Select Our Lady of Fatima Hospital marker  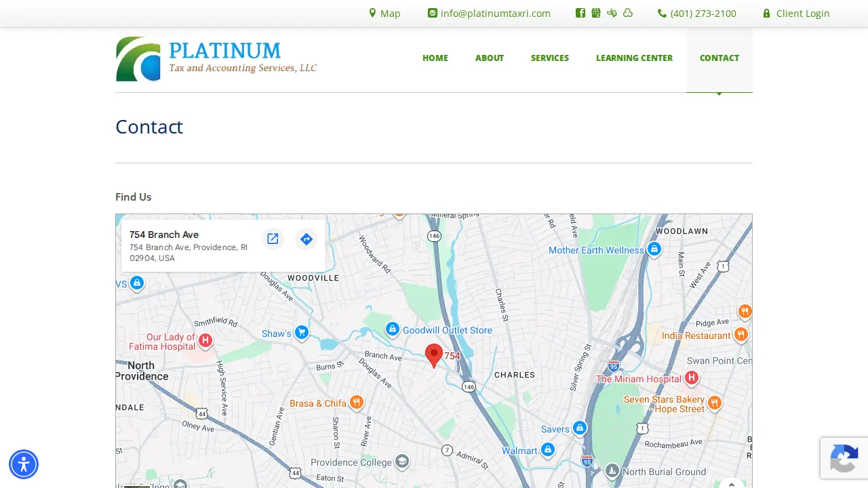pos(205,340)
